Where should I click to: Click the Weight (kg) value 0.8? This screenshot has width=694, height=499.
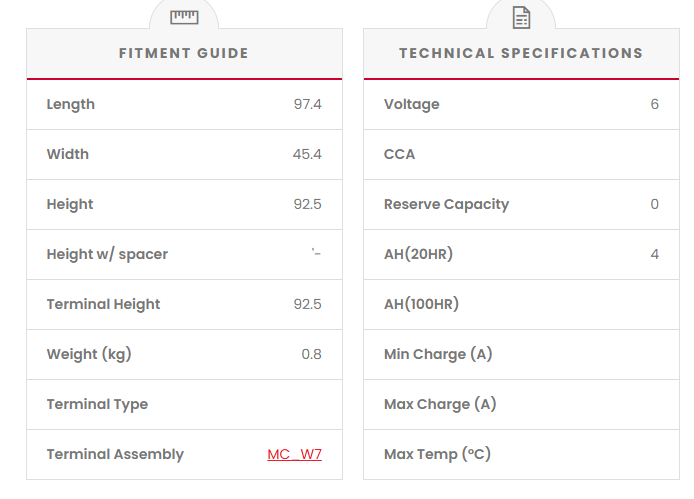pyautogui.click(x=311, y=354)
